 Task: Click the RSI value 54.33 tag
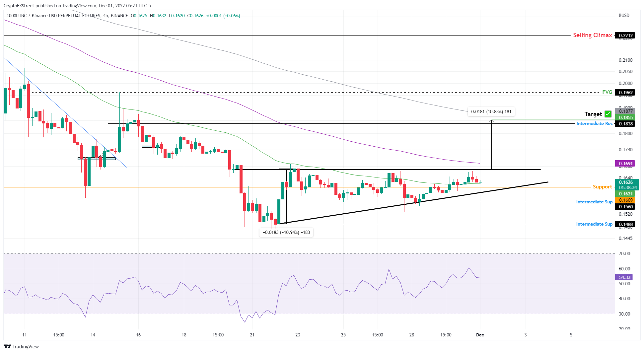click(624, 277)
